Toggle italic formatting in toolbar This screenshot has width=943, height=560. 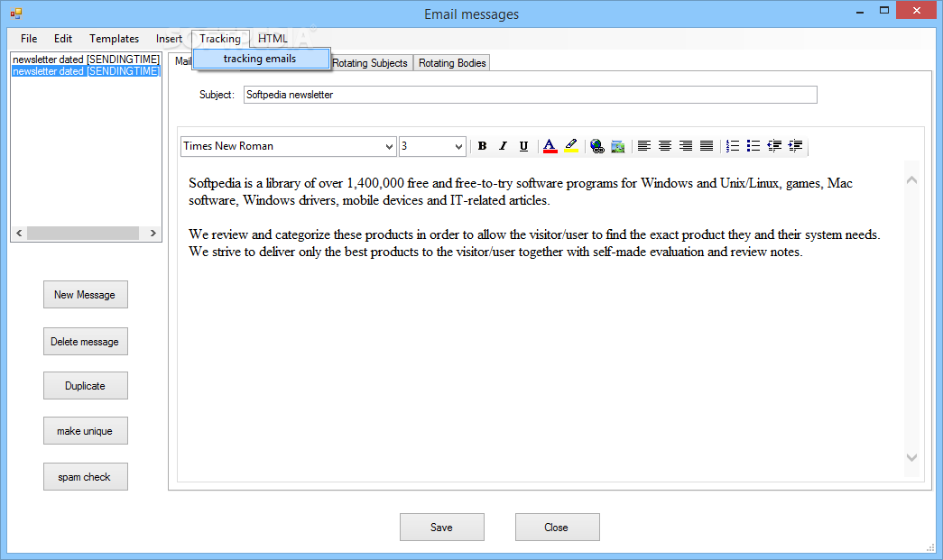(503, 146)
